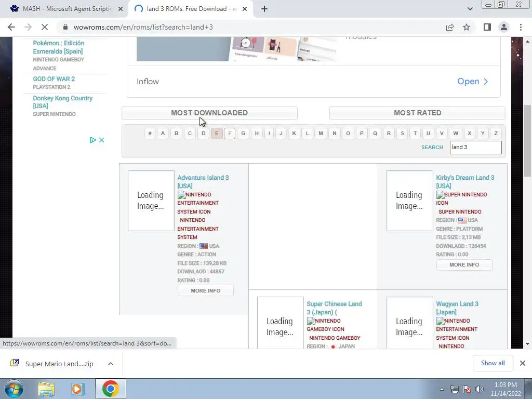Image resolution: width=532 pixels, height=399 pixels.
Task: Filter ROMs by letter G
Action: coord(243,134)
